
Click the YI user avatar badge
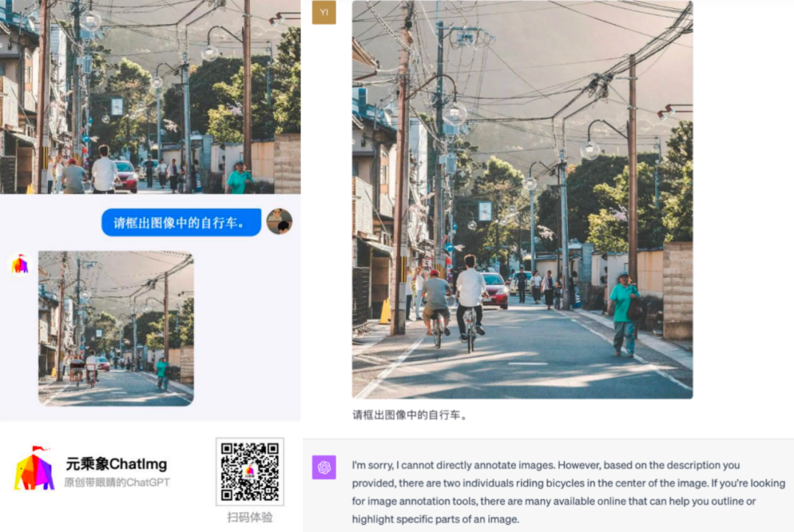(x=324, y=12)
